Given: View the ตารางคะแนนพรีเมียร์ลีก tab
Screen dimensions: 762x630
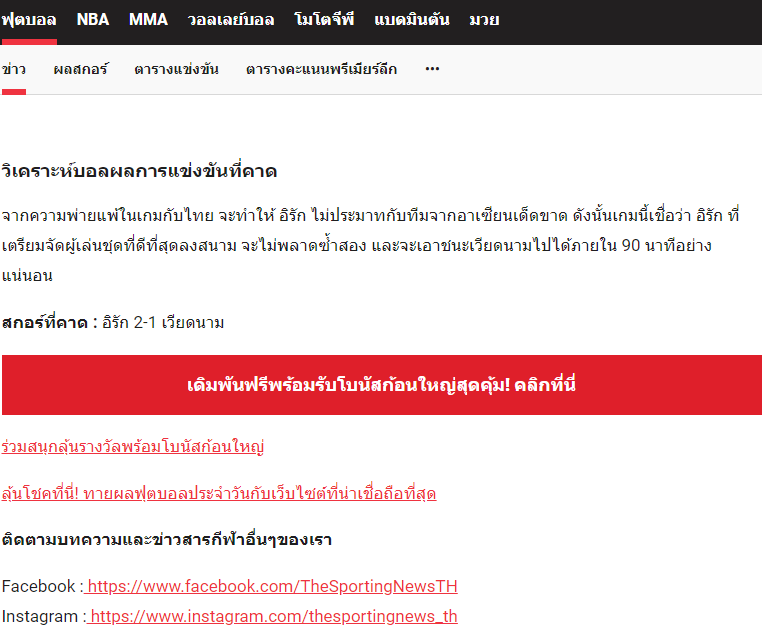Looking at the screenshot, I should coord(321,69).
